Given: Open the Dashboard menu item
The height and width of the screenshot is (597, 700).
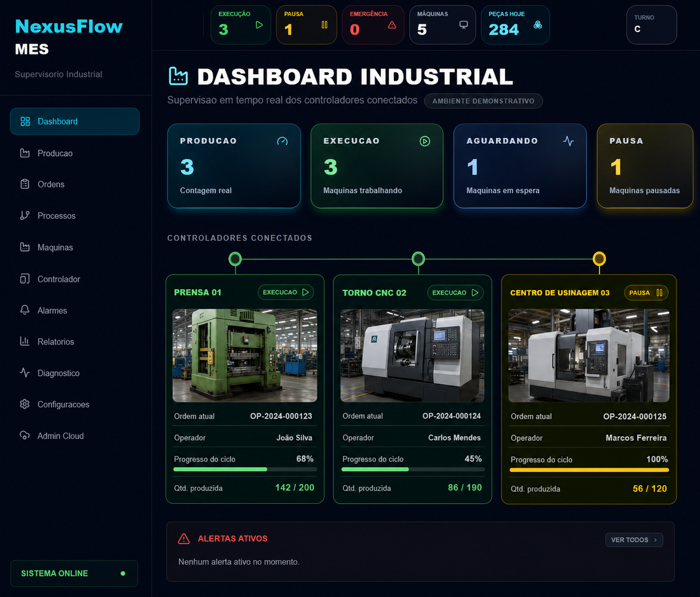Looking at the screenshot, I should coord(75,122).
